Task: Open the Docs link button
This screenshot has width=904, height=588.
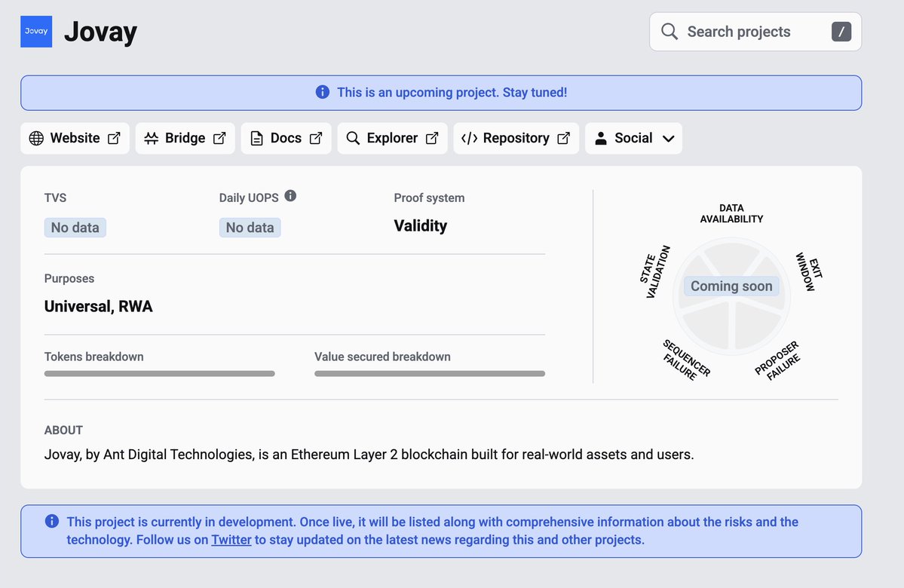Action: pyautogui.click(x=286, y=139)
